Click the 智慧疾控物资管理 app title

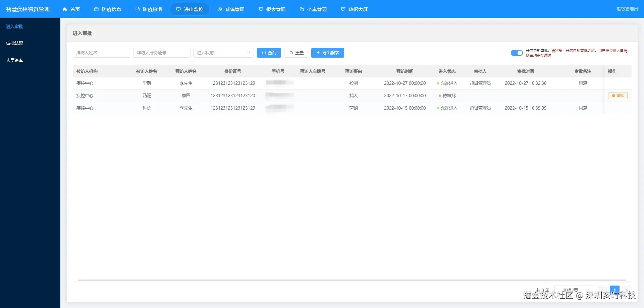(28, 9)
